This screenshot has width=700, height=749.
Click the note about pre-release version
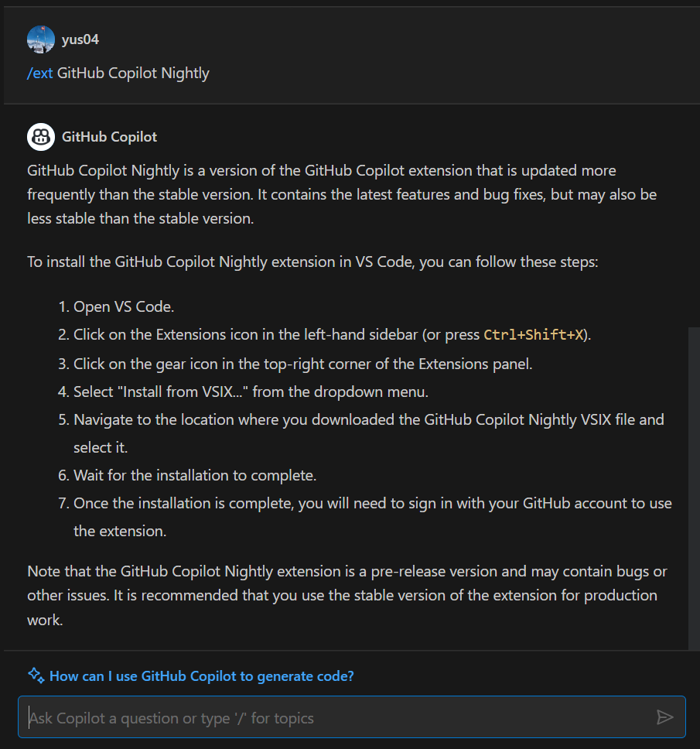[x=348, y=595]
